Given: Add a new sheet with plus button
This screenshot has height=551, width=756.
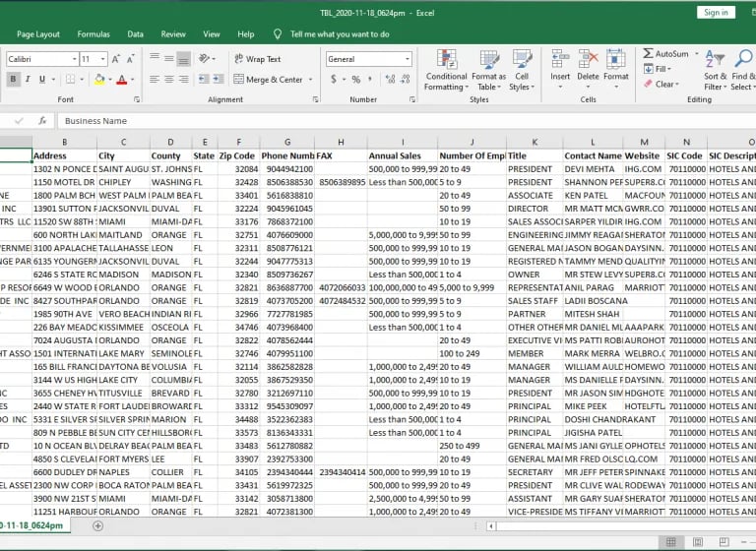Looking at the screenshot, I should click(97, 526).
